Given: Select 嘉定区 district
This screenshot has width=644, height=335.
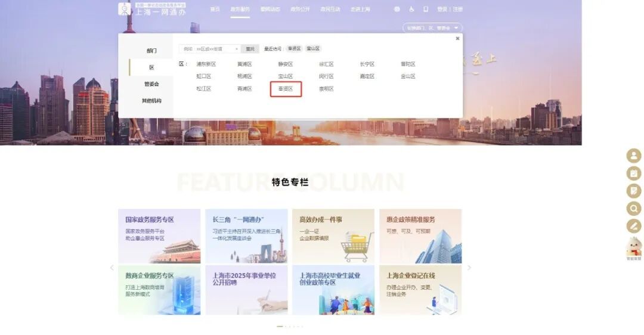Looking at the screenshot, I should [x=367, y=76].
